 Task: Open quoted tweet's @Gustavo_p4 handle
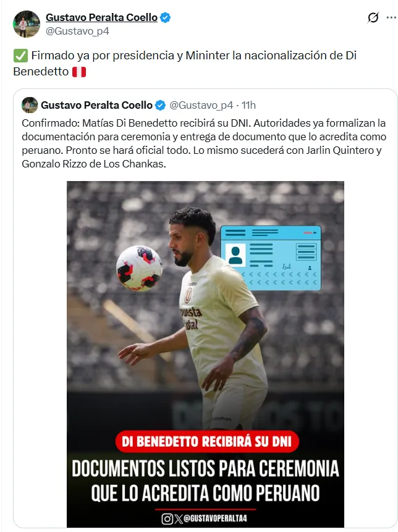click(x=201, y=106)
